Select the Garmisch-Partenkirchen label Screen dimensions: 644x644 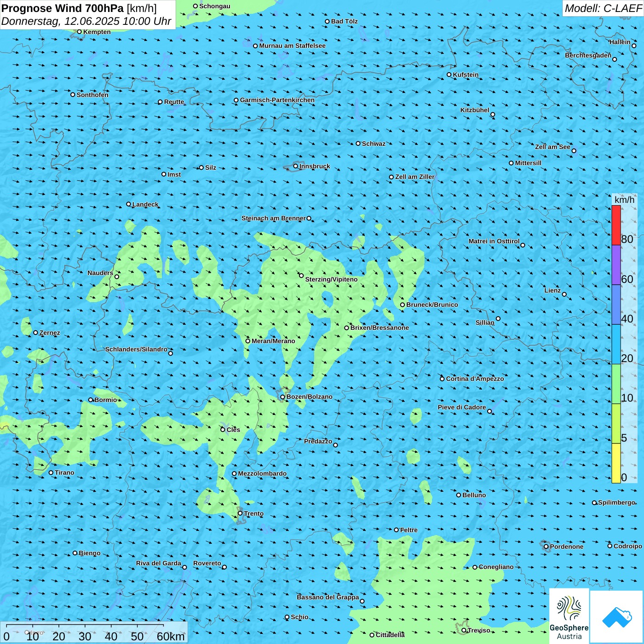pos(277,100)
